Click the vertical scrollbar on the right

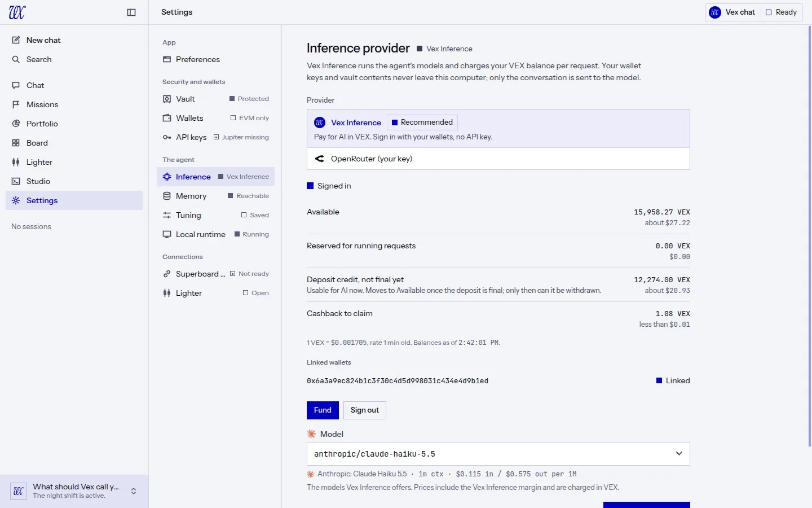coord(810,236)
